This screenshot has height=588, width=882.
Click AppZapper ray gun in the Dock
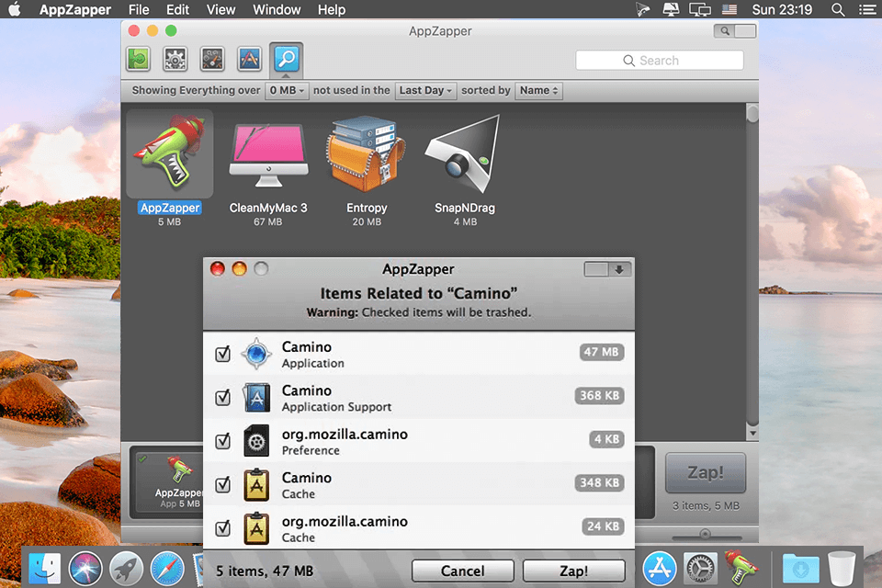741,567
